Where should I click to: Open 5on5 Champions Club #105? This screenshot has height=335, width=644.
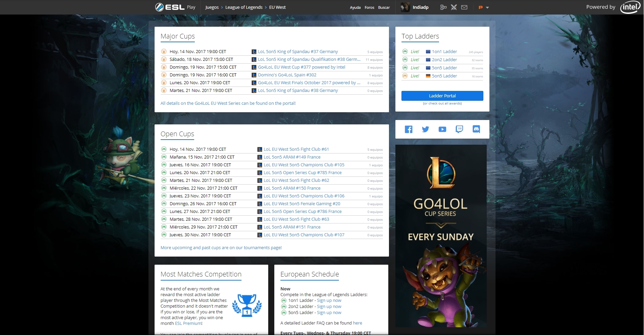click(x=304, y=165)
